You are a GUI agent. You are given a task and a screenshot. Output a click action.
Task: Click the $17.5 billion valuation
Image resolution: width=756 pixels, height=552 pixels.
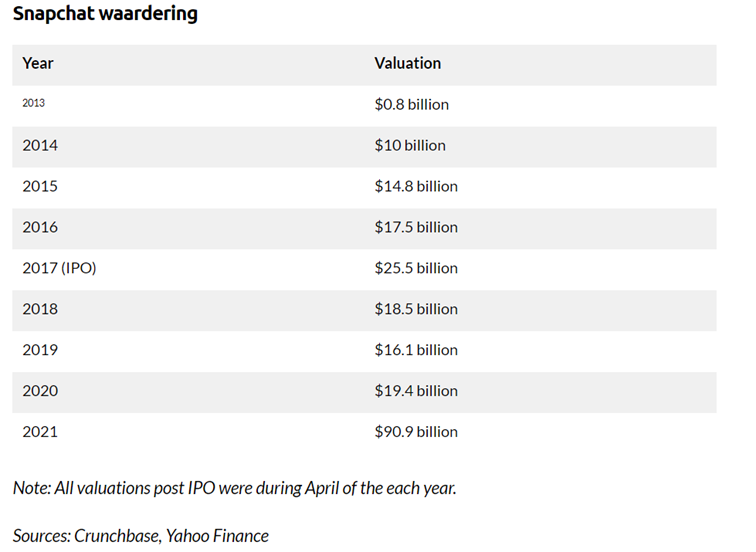pos(416,227)
